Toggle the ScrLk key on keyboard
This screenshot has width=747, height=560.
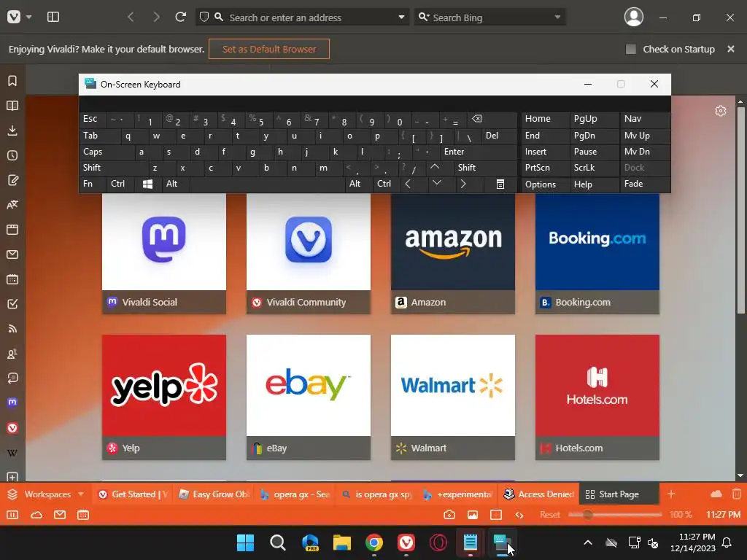coord(594,168)
